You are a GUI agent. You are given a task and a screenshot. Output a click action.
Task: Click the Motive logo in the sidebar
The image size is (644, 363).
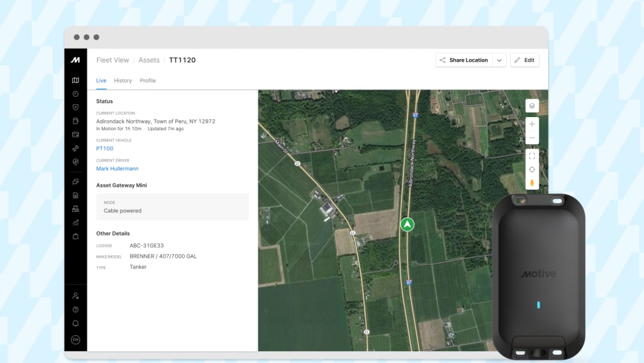[x=76, y=60]
